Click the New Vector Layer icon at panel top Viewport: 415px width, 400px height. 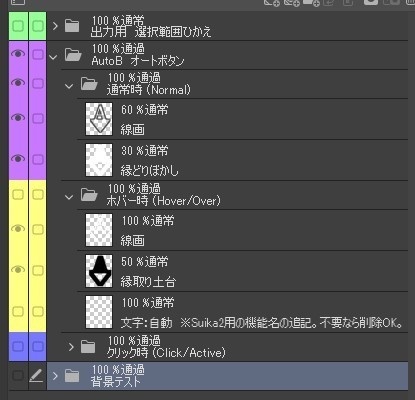292,2
